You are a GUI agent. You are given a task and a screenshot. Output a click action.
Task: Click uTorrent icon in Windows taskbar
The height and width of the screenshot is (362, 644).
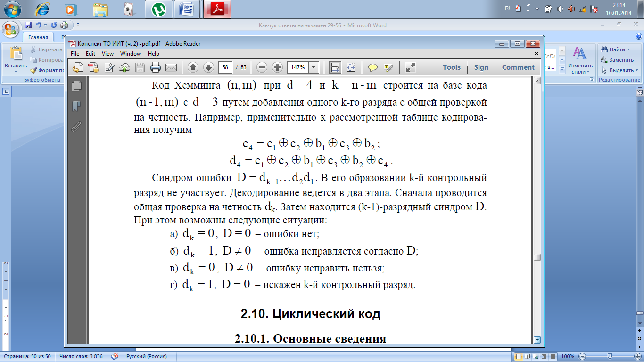158,9
